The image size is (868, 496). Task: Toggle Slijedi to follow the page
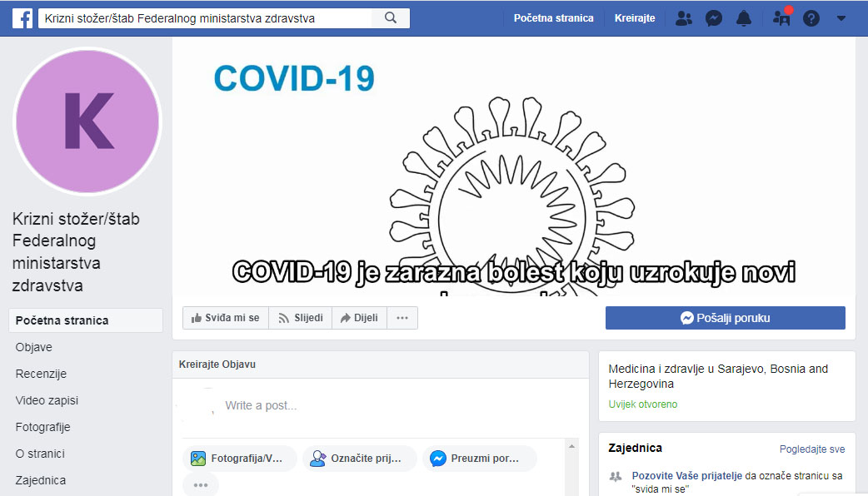300,318
